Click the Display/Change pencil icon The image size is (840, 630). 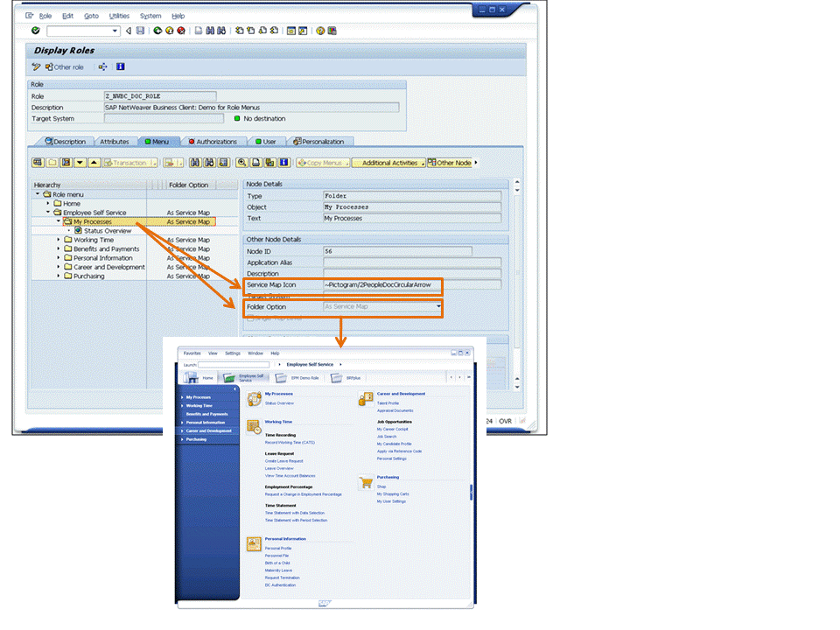36,67
